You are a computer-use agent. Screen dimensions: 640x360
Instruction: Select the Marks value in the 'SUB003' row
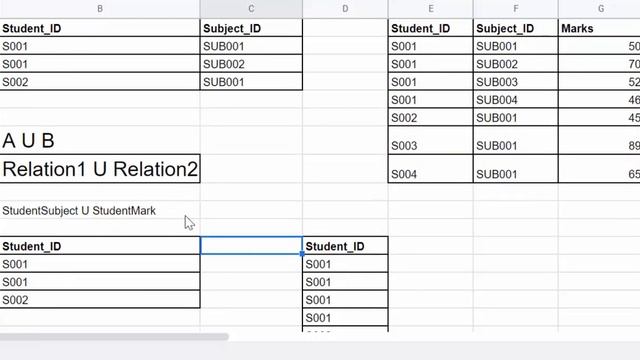click(x=599, y=82)
